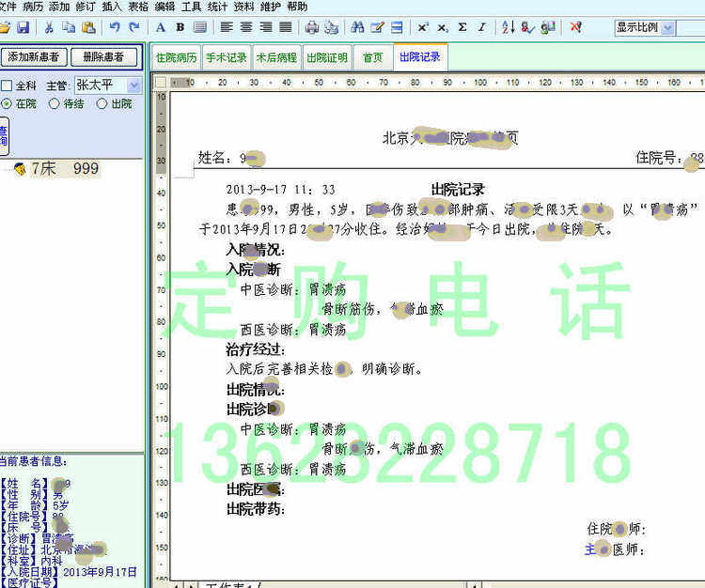This screenshot has width=705, height=588.
Task: Open the 病历 menu
Action: click(x=33, y=7)
